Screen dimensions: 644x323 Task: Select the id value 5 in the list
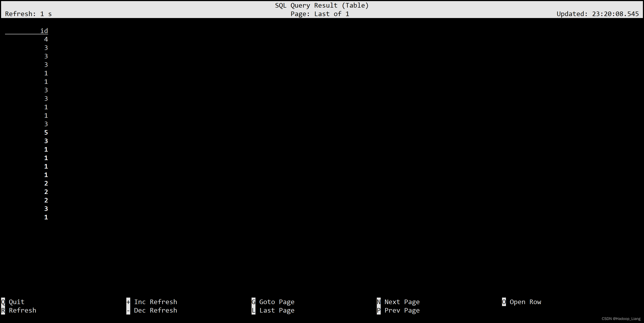(x=47, y=132)
